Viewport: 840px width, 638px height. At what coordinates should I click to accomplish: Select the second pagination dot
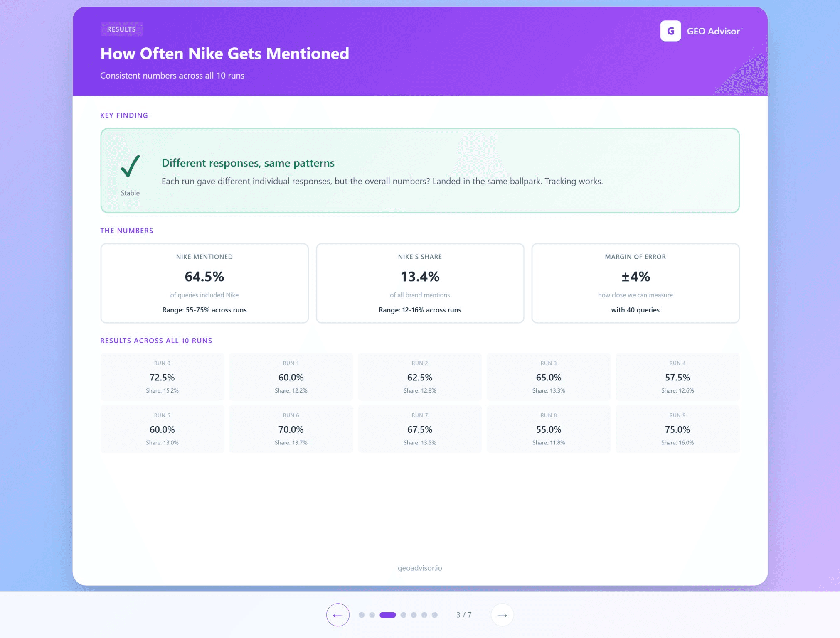[x=372, y=615]
